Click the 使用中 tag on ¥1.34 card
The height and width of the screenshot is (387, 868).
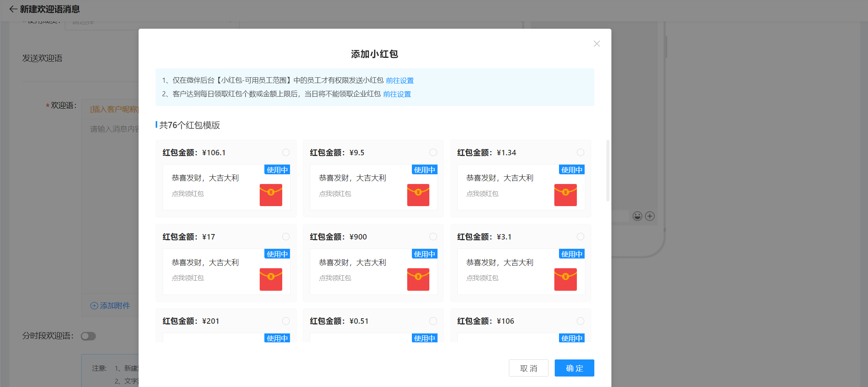point(572,170)
